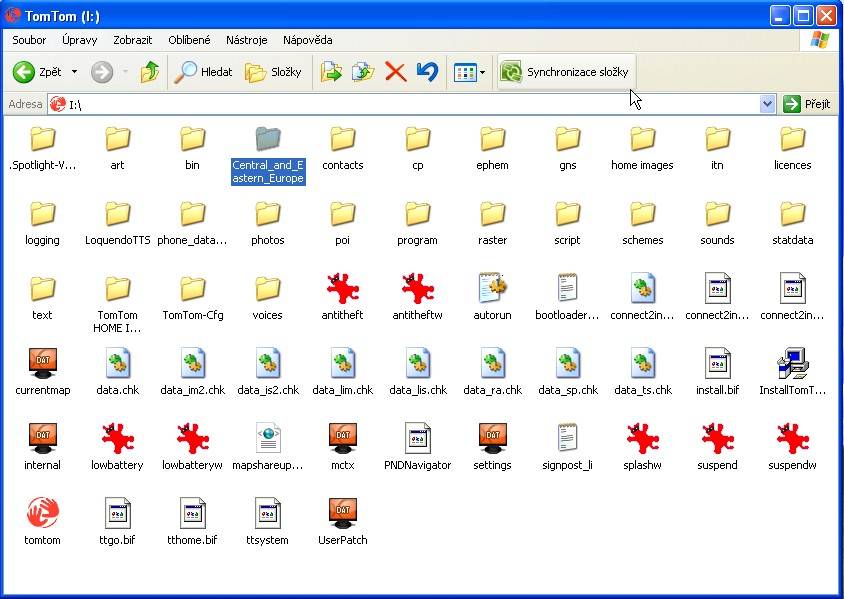Open the Nástroje menu
The image size is (844, 599).
pos(247,40)
